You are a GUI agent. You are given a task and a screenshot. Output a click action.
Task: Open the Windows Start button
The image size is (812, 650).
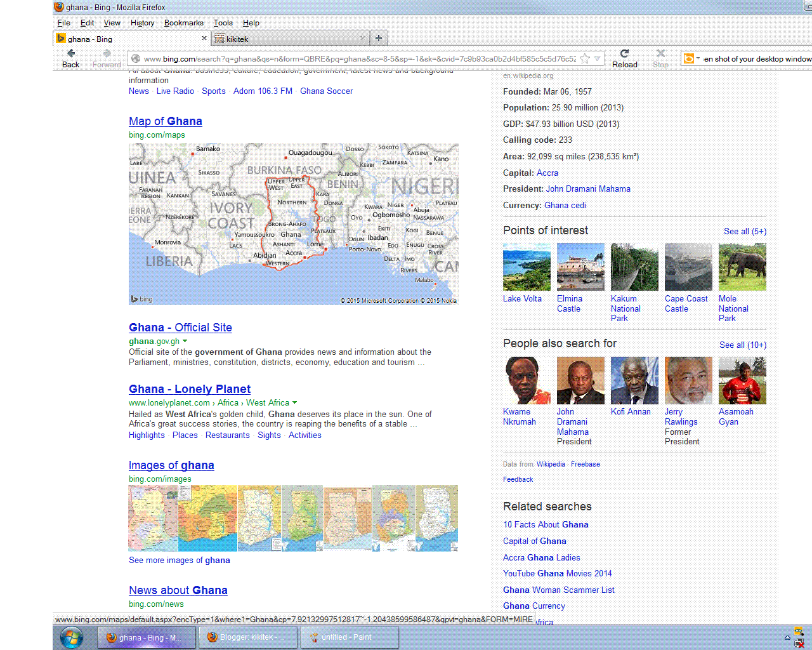tap(71, 637)
